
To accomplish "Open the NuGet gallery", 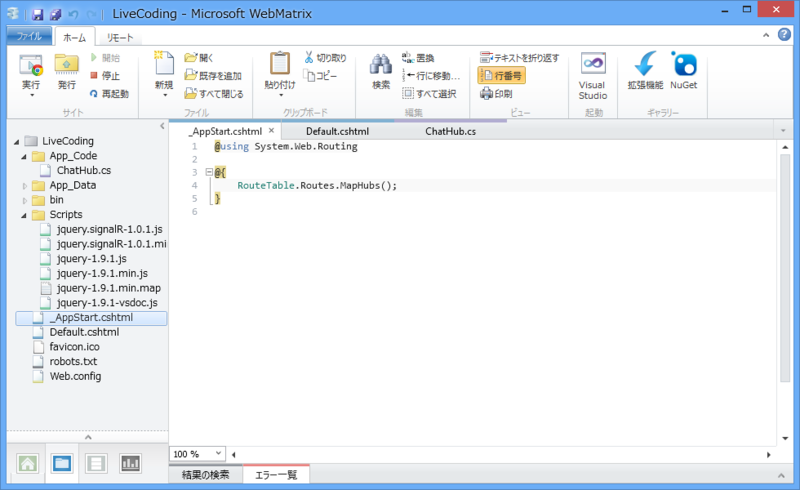I will [684, 70].
